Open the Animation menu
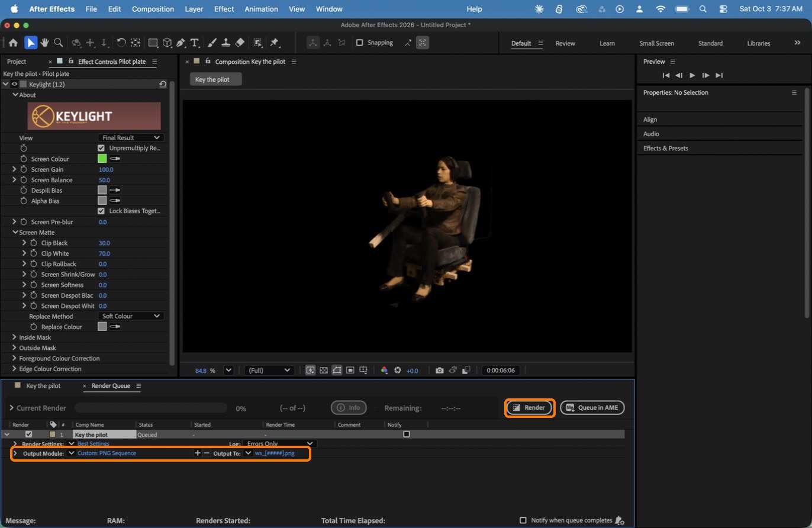Viewport: 812px width, 528px height. (262, 9)
